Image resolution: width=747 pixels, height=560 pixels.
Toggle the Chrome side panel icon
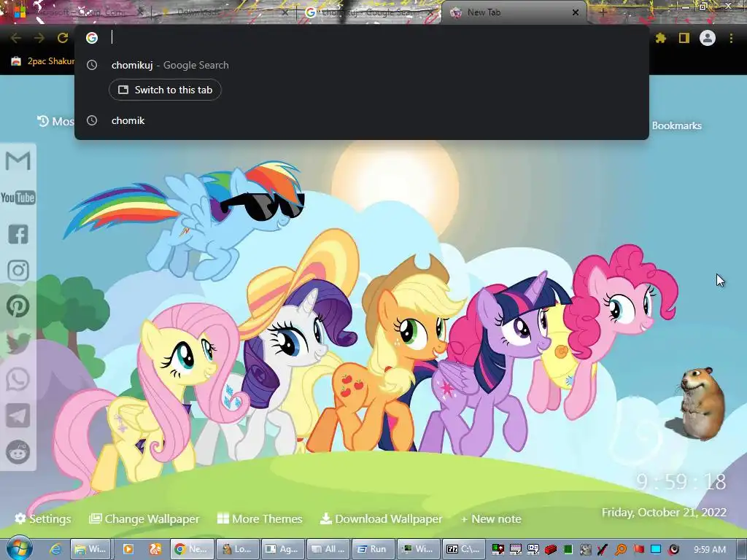pos(684,38)
